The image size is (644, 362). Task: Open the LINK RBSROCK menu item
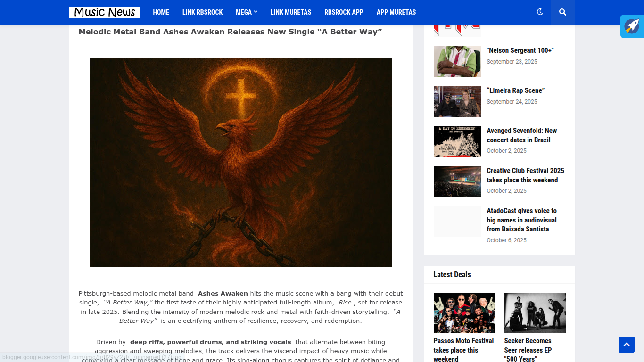[202, 12]
